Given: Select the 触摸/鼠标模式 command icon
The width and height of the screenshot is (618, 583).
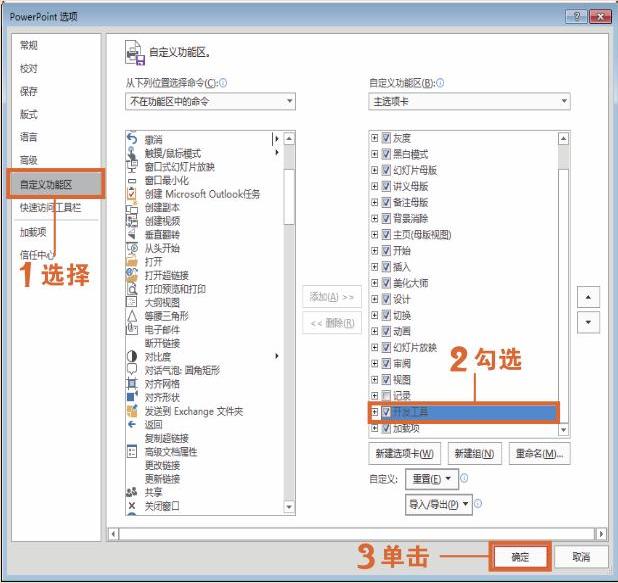Looking at the screenshot, I should 132,153.
